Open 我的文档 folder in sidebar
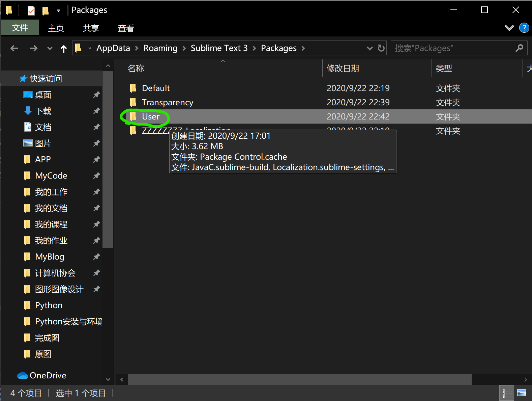This screenshot has height=401, width=532. pyautogui.click(x=51, y=208)
